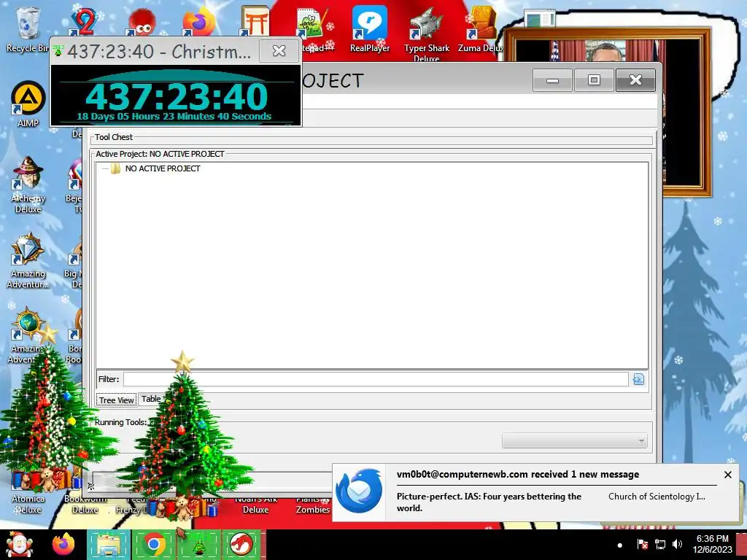Screen dimensions: 747x560
Task: Open the Bookworm Deluxe desktop shortcut
Action: coord(85,504)
